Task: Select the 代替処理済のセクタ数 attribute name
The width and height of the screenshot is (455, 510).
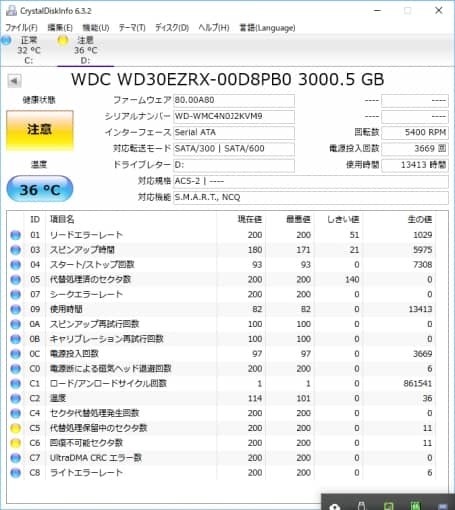Action: (x=90, y=279)
